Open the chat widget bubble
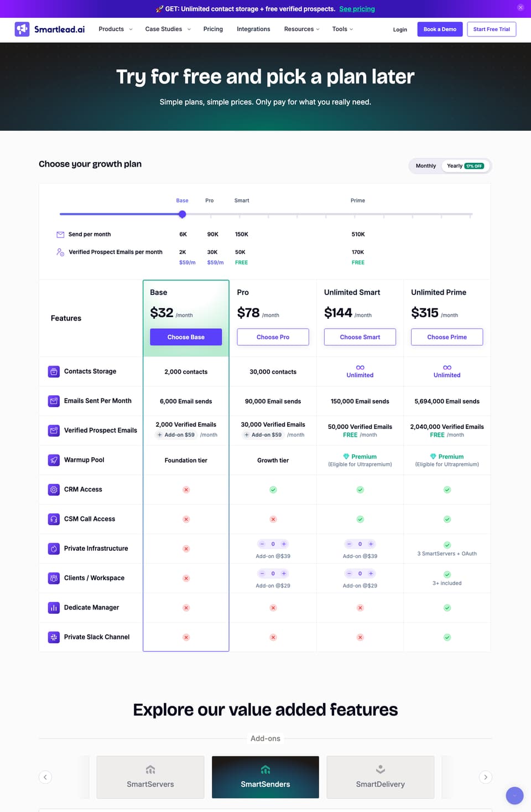The width and height of the screenshot is (531, 812). pos(514,795)
